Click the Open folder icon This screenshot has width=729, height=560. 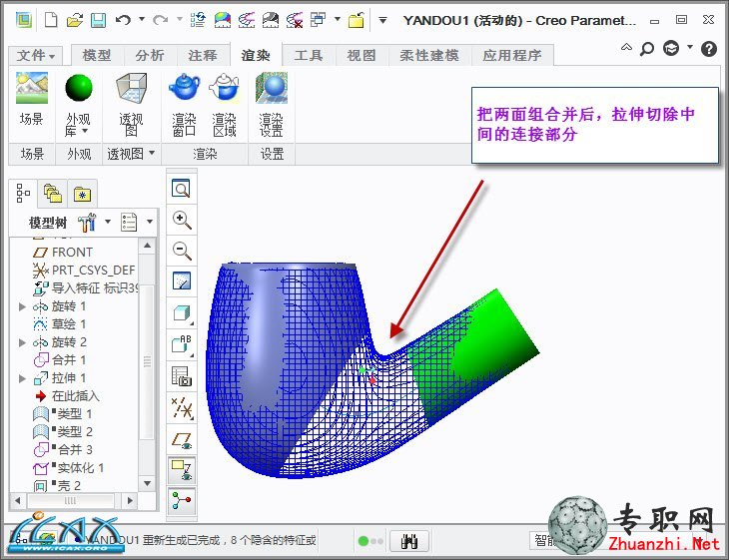(x=74, y=20)
